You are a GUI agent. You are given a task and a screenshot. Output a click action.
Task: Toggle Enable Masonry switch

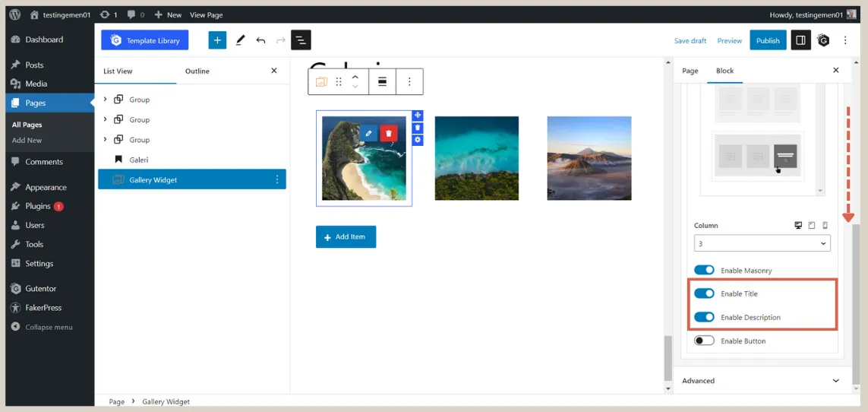click(704, 271)
